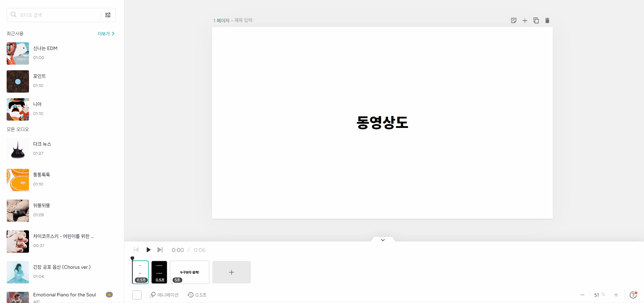This screenshot has height=303, width=644.
Task: Select the third page thumbnail 누구보다 쉽게
Action: click(x=189, y=272)
